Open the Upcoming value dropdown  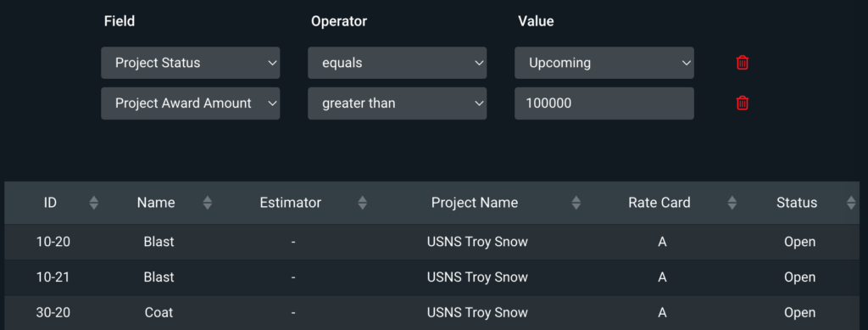[x=604, y=63]
